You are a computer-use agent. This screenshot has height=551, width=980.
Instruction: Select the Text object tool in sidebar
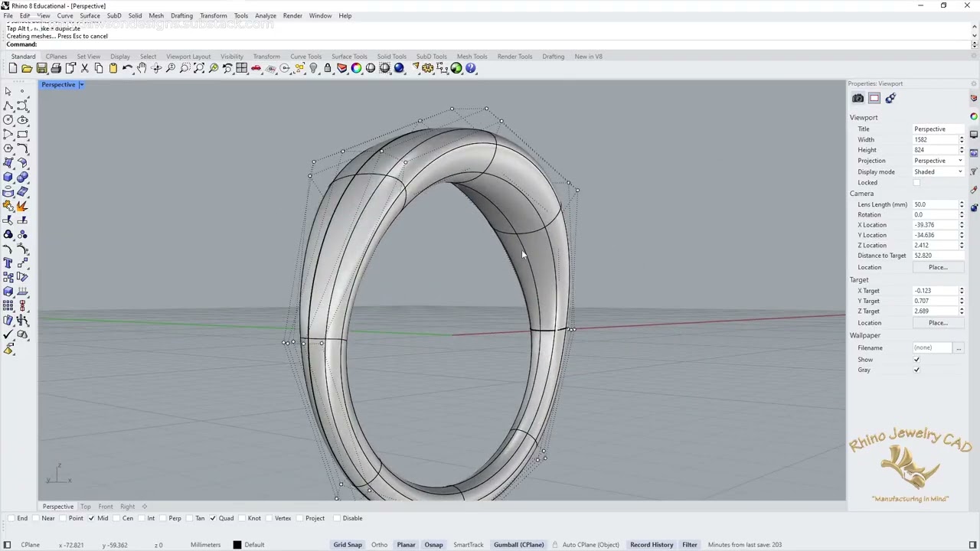tap(8, 262)
